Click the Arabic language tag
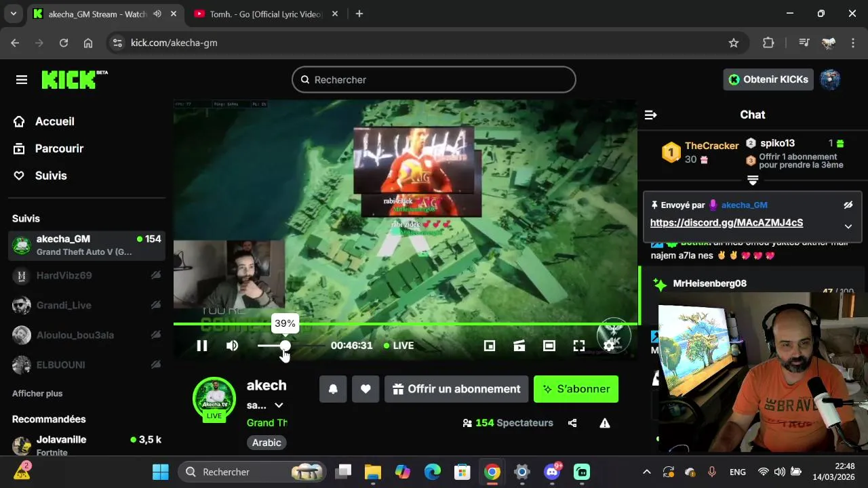The width and height of the screenshot is (868, 488). [x=267, y=443]
